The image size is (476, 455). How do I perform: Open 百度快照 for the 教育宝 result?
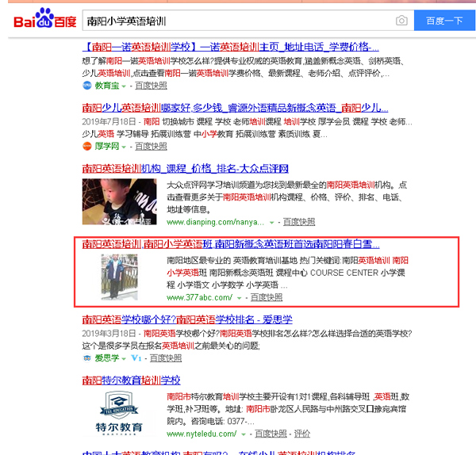tap(151, 86)
